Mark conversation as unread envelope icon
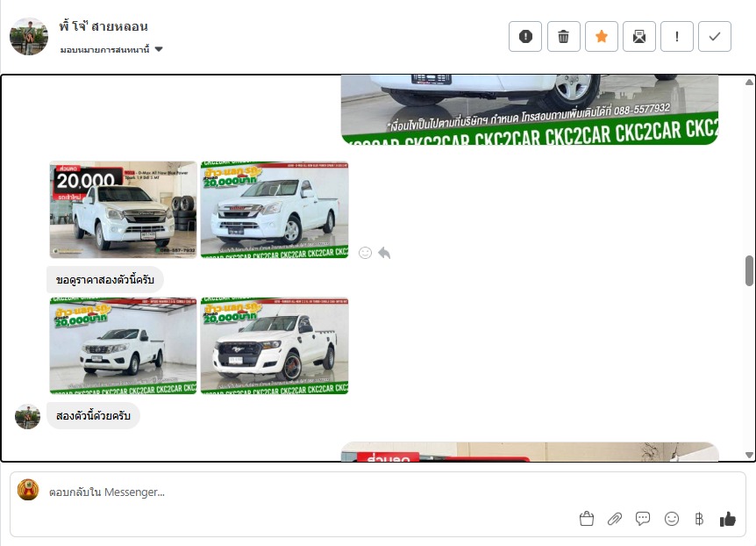The height and width of the screenshot is (546, 756). (638, 36)
